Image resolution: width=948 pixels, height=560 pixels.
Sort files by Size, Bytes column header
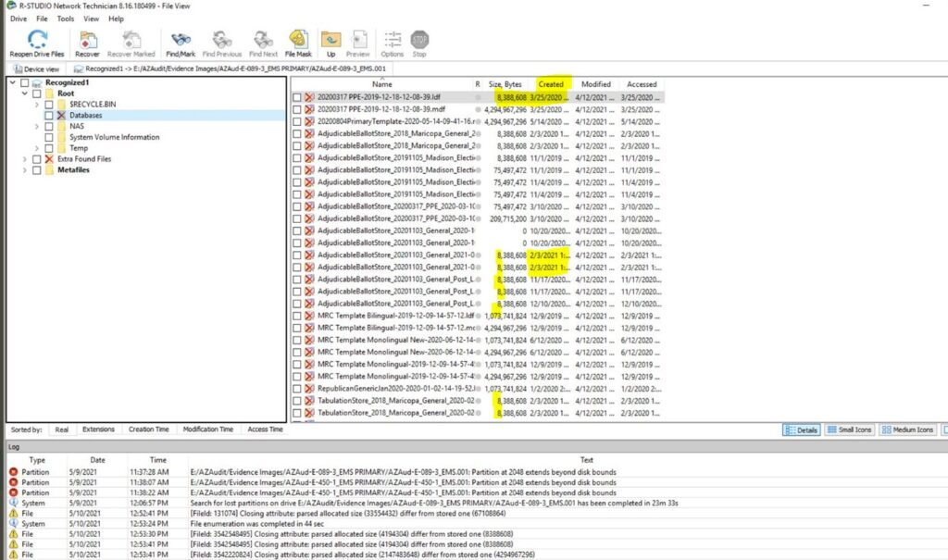pyautogui.click(x=505, y=84)
